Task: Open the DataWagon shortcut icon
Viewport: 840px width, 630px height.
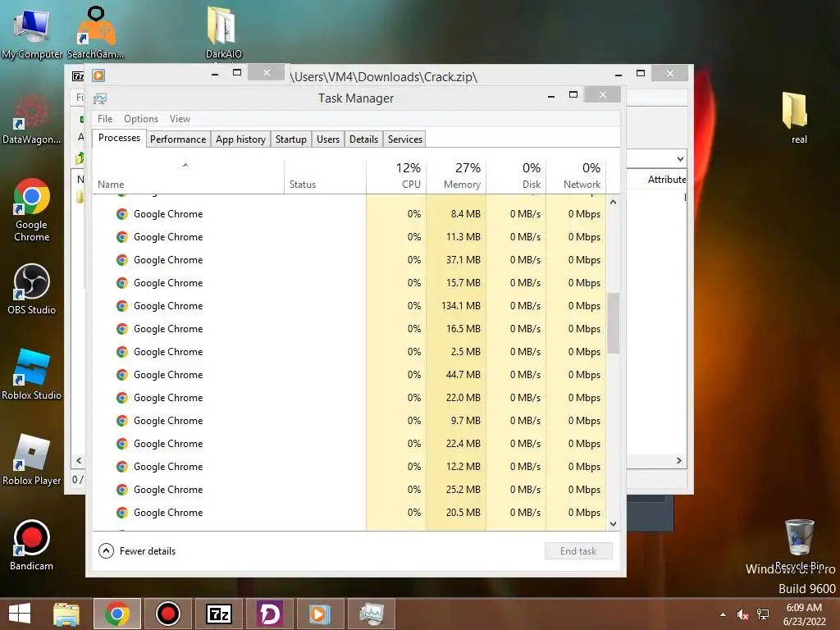Action: point(32,119)
